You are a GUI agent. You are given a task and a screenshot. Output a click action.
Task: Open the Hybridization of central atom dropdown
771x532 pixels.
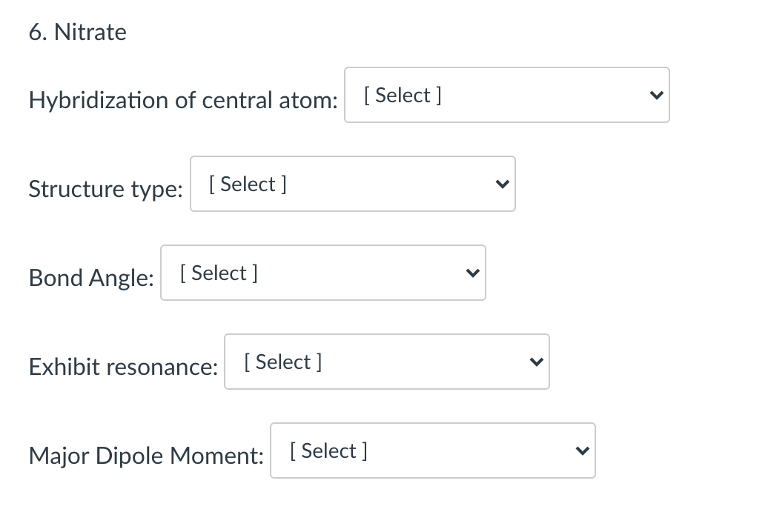click(x=506, y=95)
